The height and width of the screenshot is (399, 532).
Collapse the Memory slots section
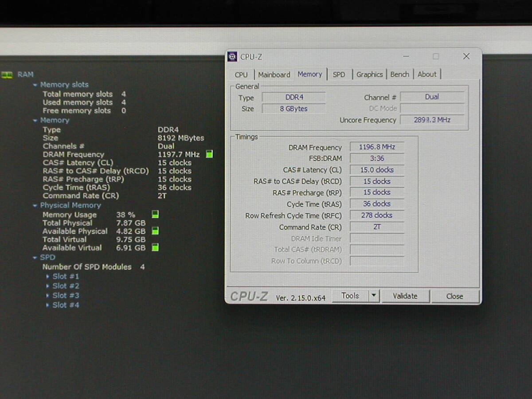coord(35,85)
